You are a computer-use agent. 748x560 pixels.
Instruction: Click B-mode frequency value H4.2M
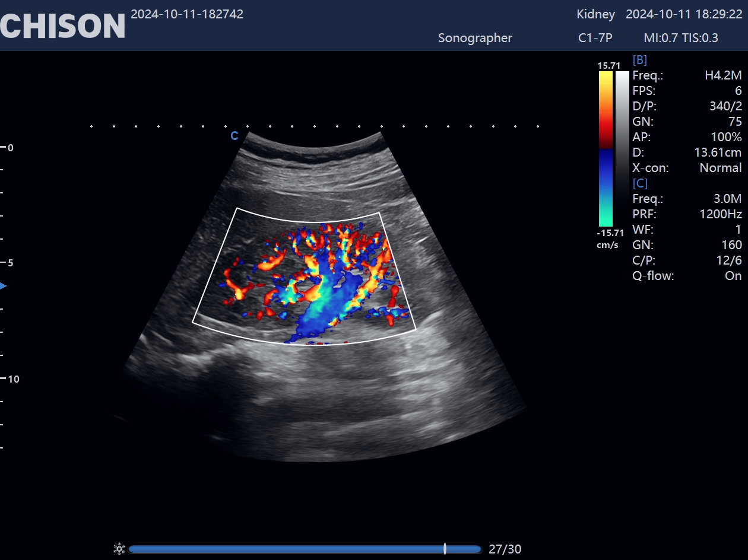coord(723,75)
